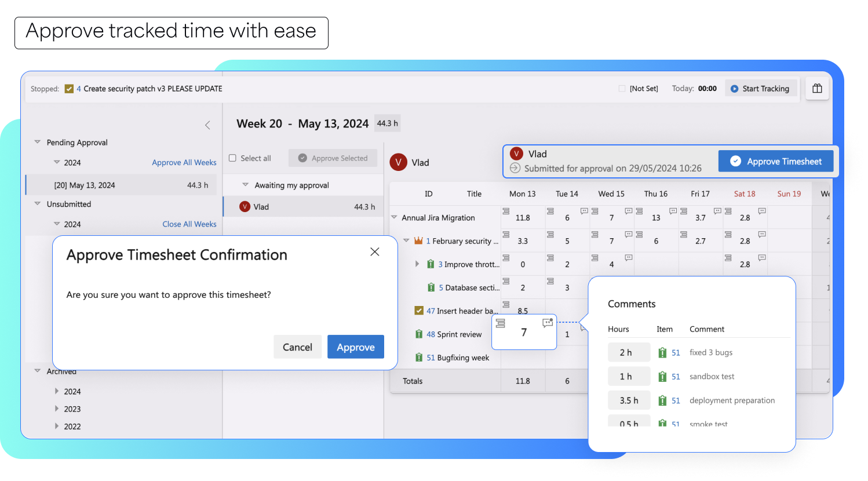Click the check icon on the Approve Selected control
The width and height of the screenshot is (868, 481).
304,158
